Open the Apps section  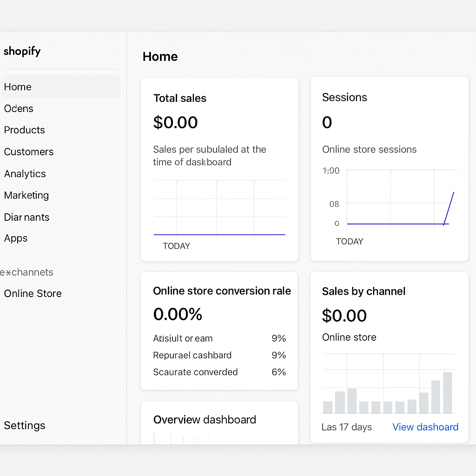pos(15,238)
